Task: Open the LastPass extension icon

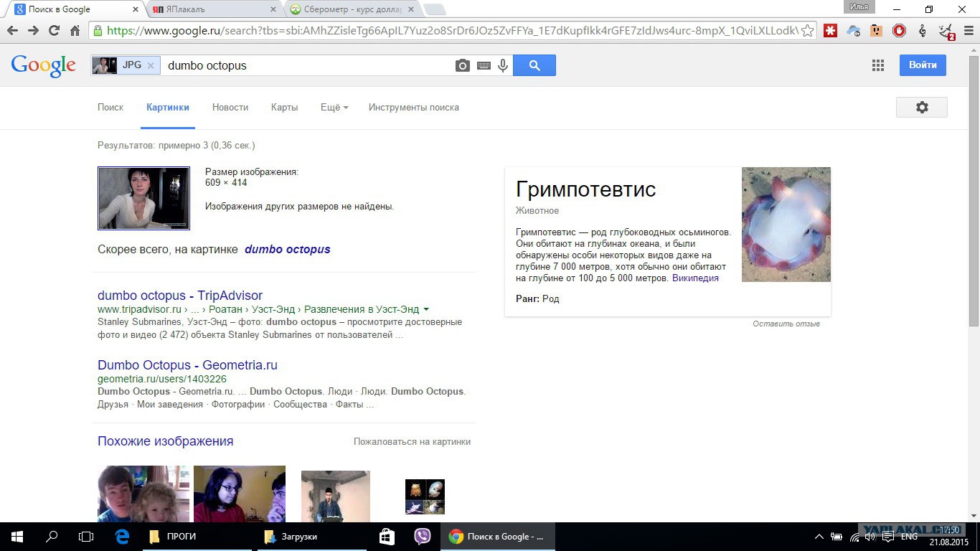Action: tap(830, 31)
